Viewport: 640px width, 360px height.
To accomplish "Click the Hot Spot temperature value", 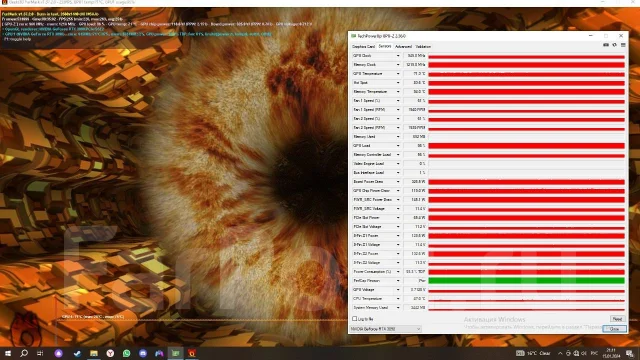I will click(415, 82).
